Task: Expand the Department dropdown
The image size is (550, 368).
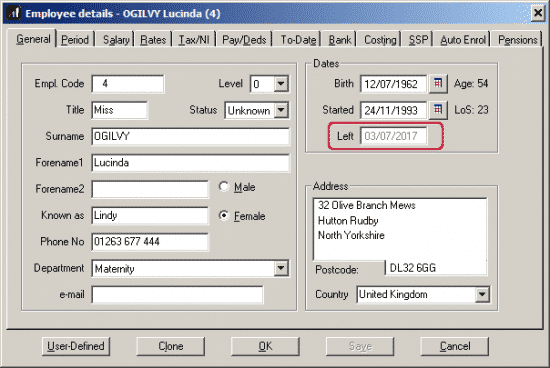Action: [281, 268]
